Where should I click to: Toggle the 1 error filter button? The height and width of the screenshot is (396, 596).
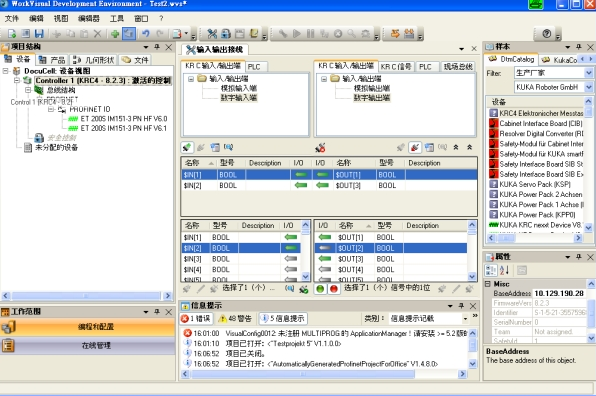(x=196, y=318)
